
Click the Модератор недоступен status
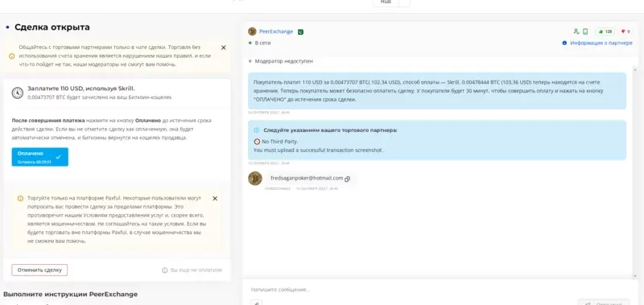tap(284, 61)
